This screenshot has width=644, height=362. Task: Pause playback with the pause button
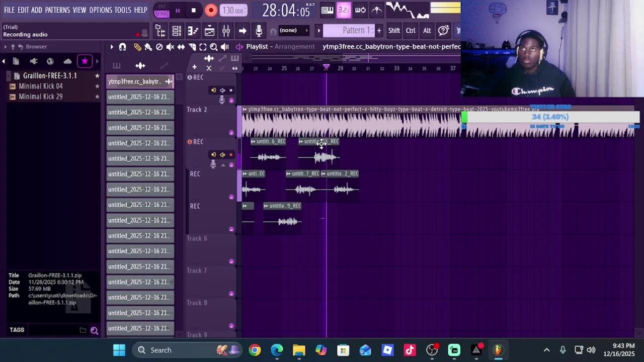[178, 11]
